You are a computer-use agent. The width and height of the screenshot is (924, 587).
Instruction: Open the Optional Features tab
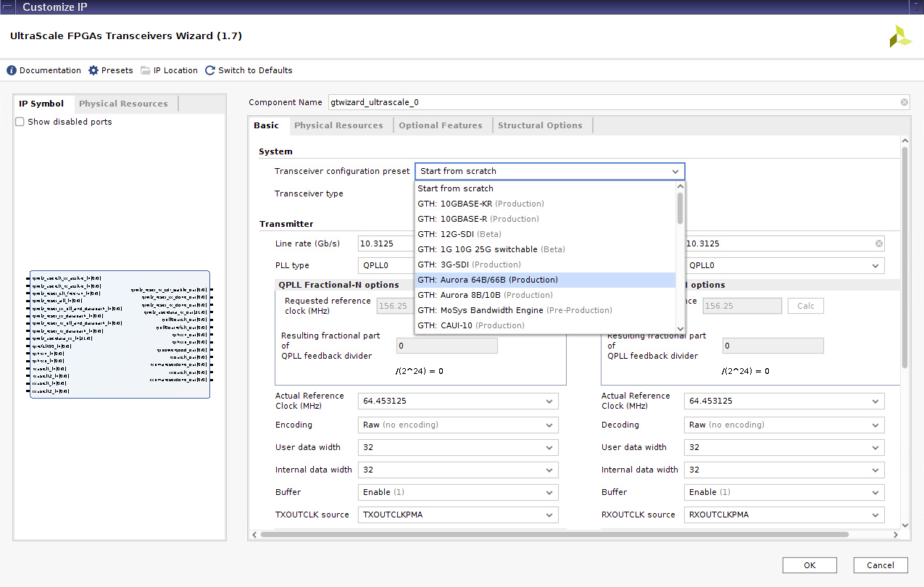(440, 125)
